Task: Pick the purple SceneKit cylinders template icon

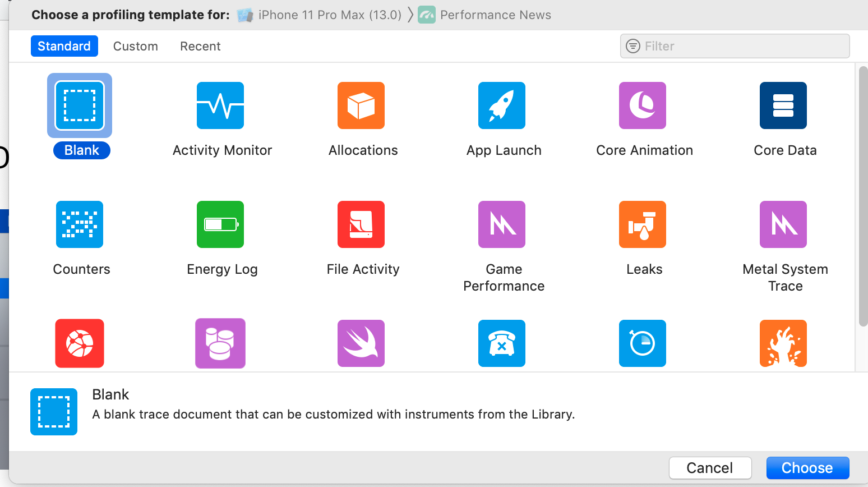Action: [x=220, y=343]
